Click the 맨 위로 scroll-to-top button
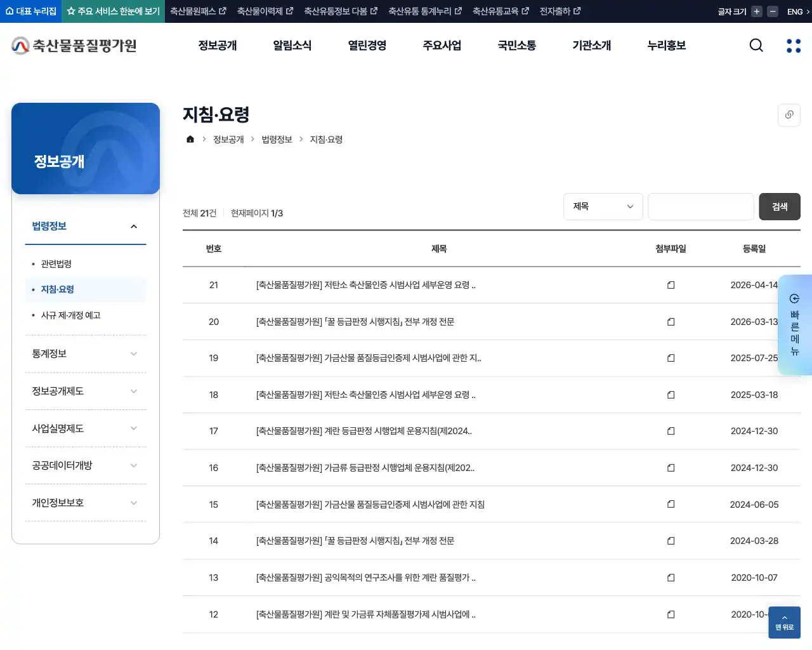812x650 pixels. [784, 622]
